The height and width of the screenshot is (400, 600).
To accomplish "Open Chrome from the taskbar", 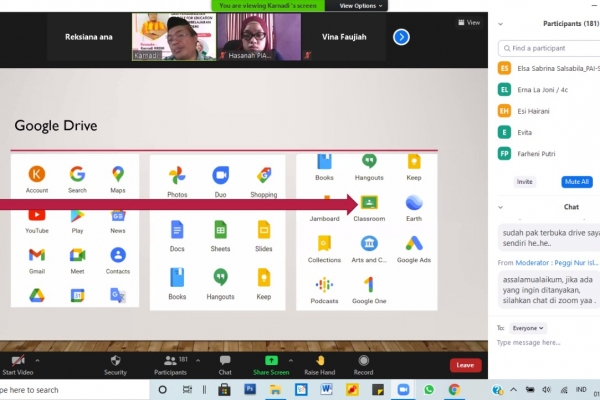I will (x=454, y=389).
